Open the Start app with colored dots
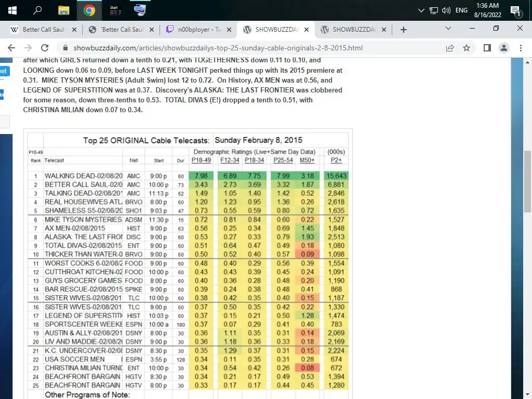Image resolution: width=532 pixels, height=399 pixels. click(x=115, y=10)
